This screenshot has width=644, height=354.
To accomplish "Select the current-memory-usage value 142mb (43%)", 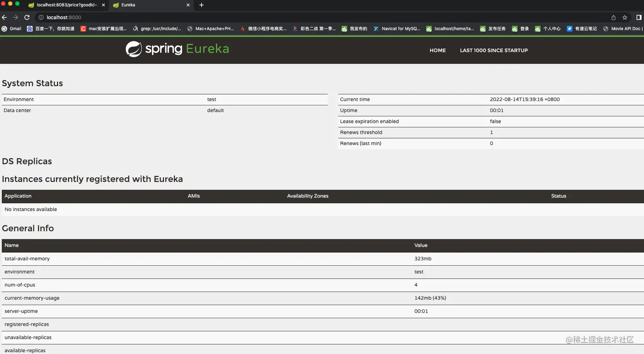I will [x=430, y=298].
